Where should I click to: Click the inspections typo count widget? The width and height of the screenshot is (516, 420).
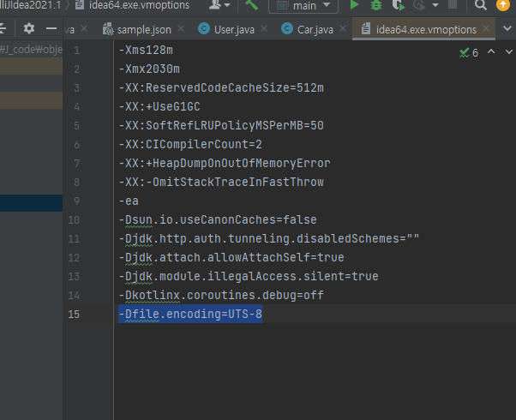pyautogui.click(x=469, y=52)
